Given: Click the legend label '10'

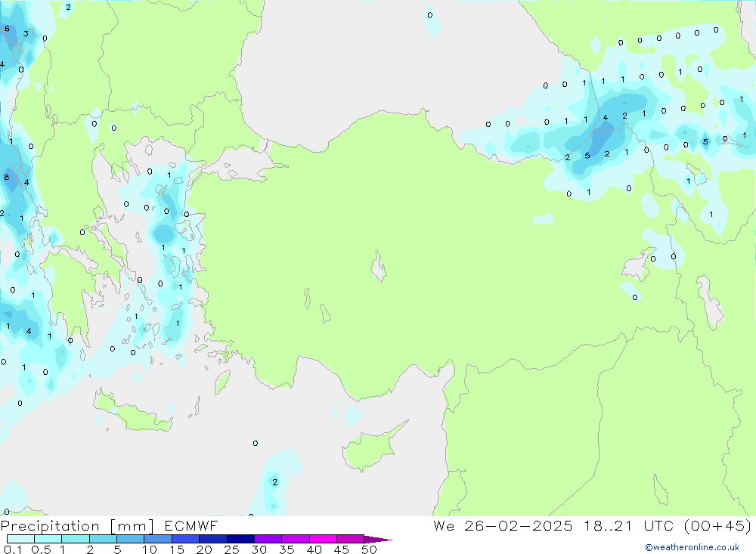Looking at the screenshot, I should (150, 549).
